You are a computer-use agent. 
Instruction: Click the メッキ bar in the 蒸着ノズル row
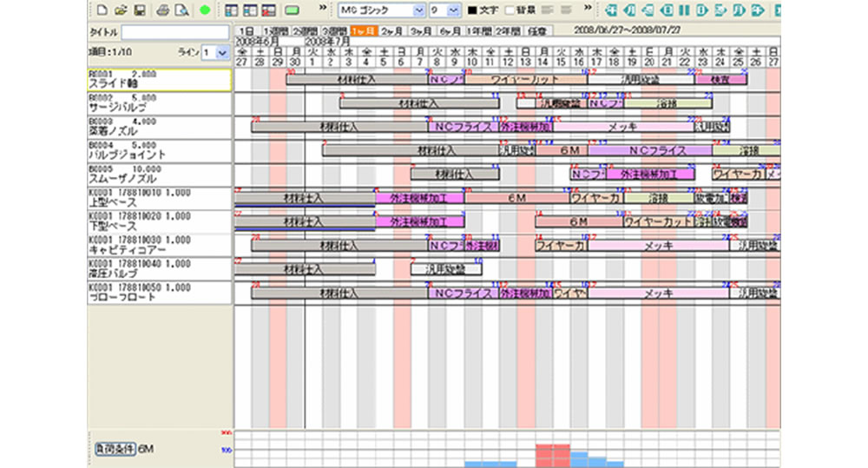(623, 127)
